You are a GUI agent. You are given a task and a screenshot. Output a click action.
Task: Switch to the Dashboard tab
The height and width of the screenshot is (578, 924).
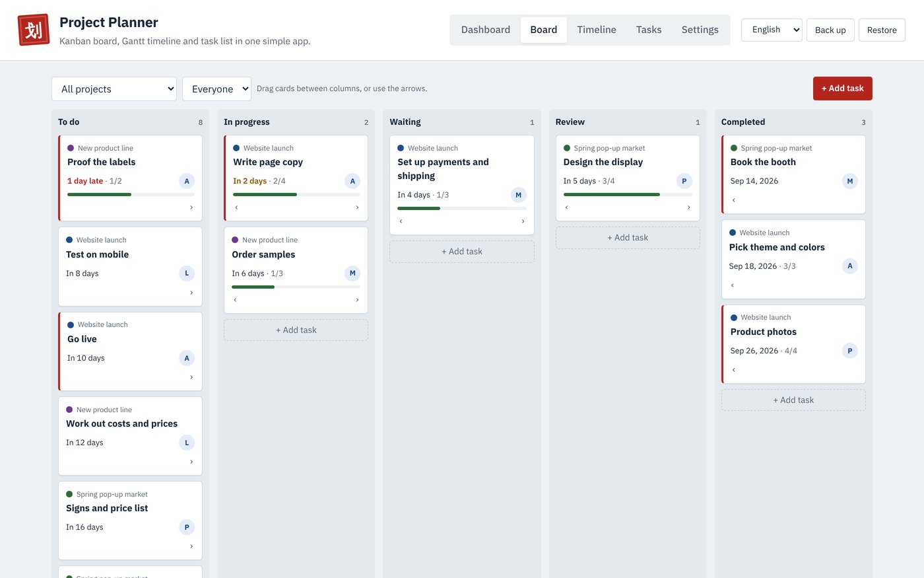point(486,30)
